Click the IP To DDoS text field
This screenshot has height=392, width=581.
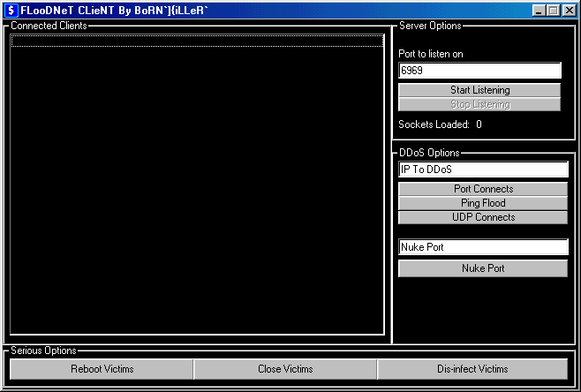pos(483,170)
